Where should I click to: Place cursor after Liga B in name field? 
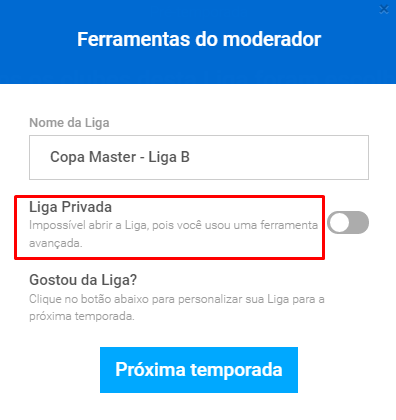190,157
